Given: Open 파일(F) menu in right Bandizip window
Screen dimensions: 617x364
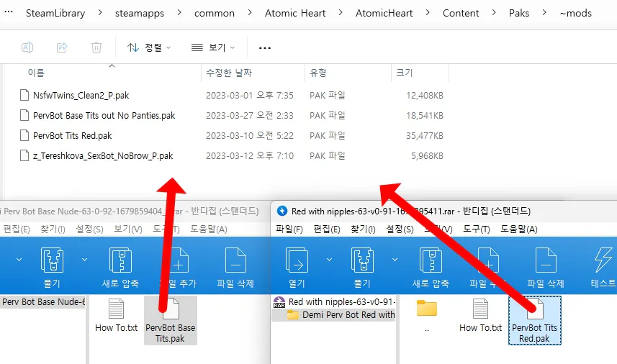Looking at the screenshot, I should [x=288, y=229].
